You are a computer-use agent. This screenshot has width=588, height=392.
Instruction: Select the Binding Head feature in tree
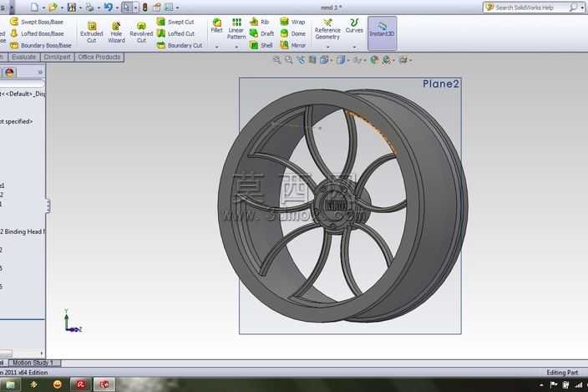[22, 232]
